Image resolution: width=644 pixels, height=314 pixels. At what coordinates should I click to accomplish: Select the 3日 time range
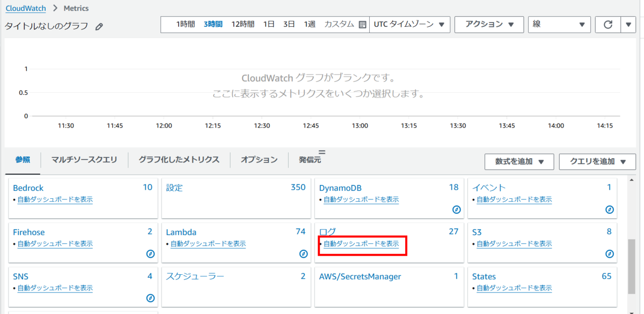pyautogui.click(x=289, y=24)
